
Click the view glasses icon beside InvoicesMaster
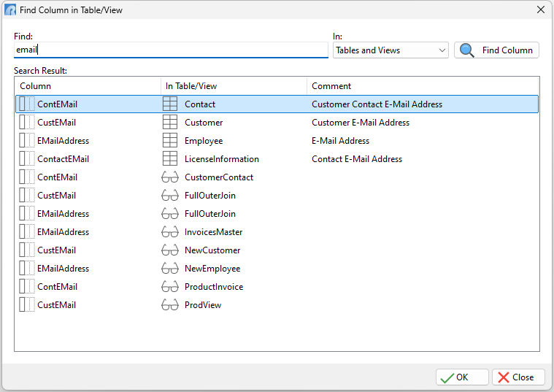coord(169,232)
